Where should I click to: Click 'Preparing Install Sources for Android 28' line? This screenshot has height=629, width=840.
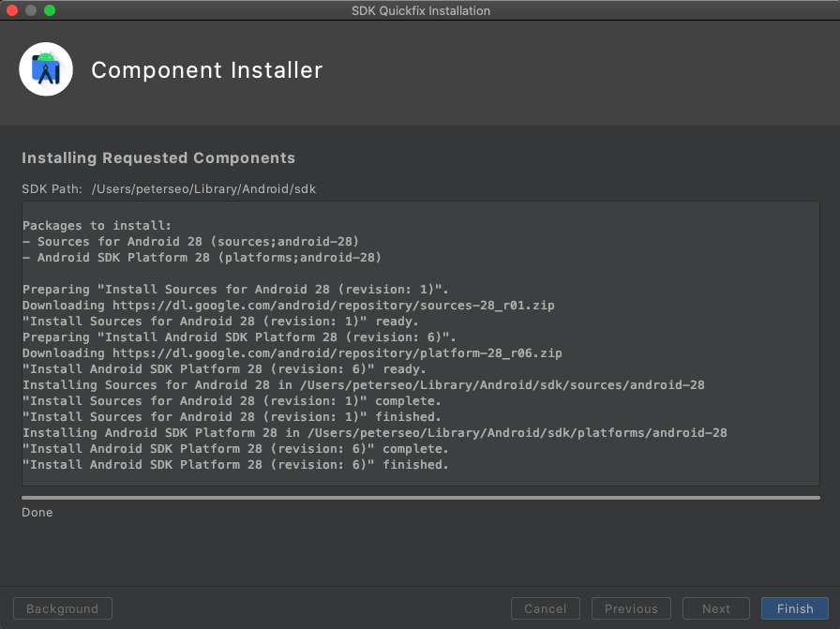click(235, 290)
